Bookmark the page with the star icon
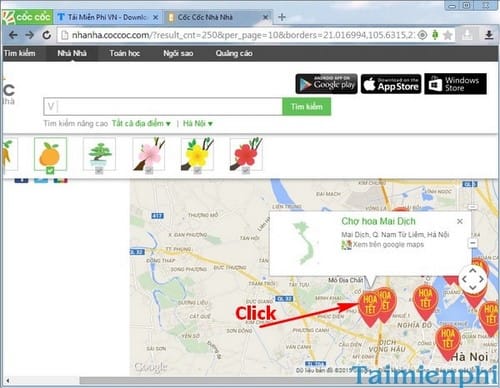Image resolution: width=500 pixels, height=388 pixels. (x=448, y=35)
